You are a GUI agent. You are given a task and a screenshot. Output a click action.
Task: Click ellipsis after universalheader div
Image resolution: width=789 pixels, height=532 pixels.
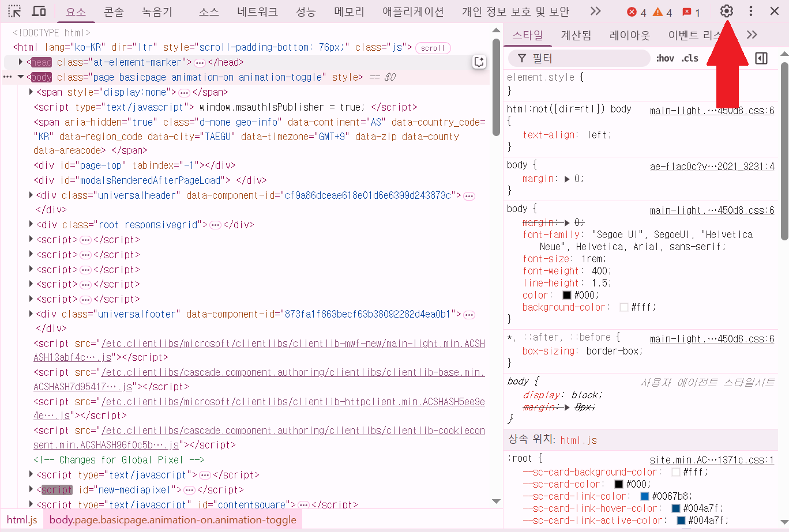click(x=469, y=196)
